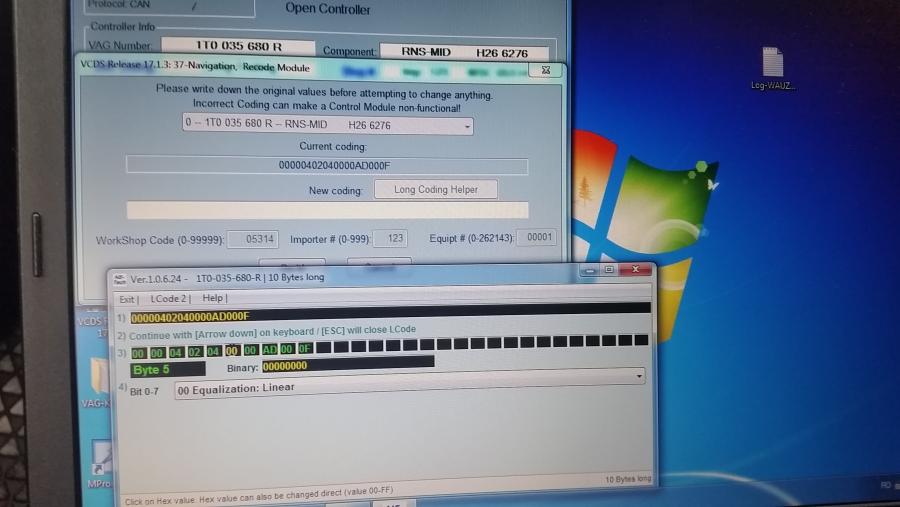
Task: Open the Log-WAUZ file on desktop
Action: coord(772,63)
